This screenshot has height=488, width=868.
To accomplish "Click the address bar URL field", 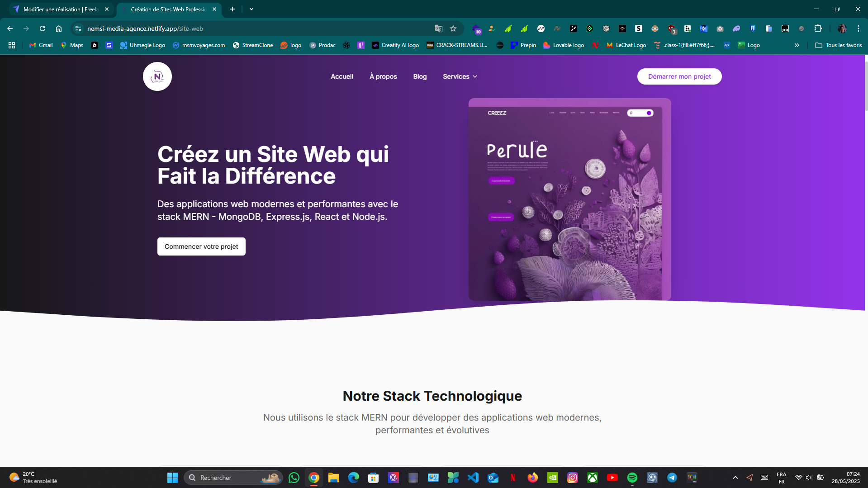I will pyautogui.click(x=253, y=28).
